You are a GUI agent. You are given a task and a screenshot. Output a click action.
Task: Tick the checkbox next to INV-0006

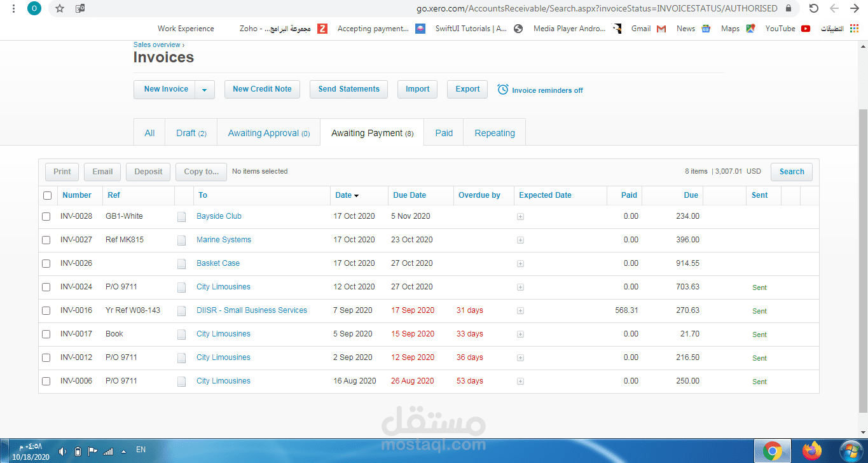point(46,381)
